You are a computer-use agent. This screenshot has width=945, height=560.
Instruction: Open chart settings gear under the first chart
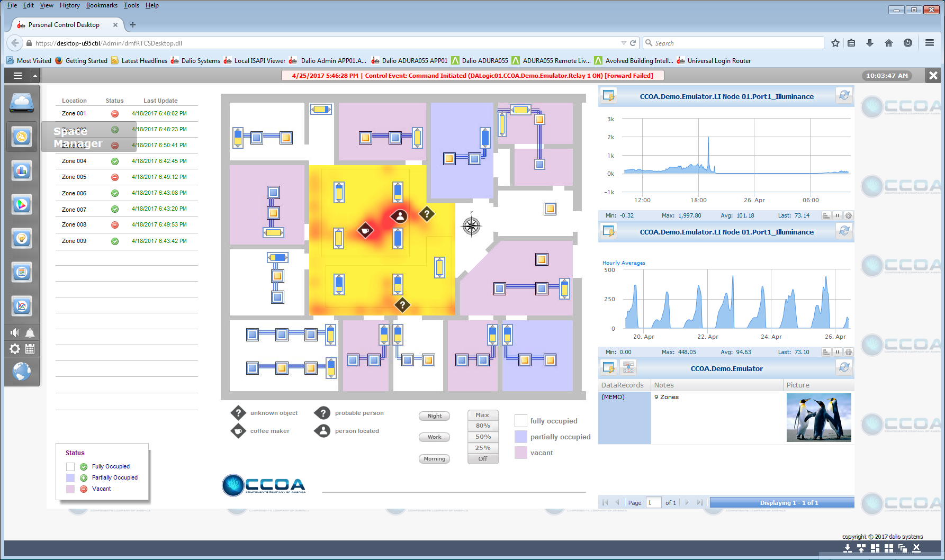point(849,215)
